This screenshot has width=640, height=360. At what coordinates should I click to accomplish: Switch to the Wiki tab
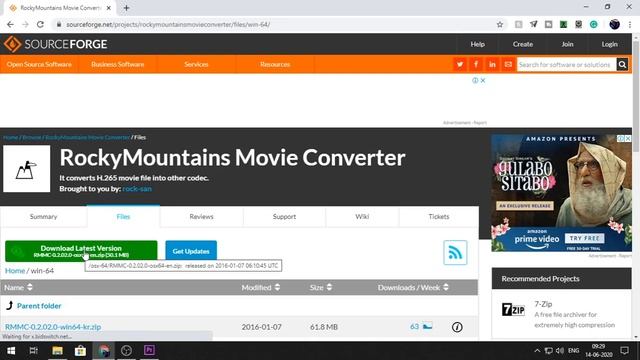362,216
